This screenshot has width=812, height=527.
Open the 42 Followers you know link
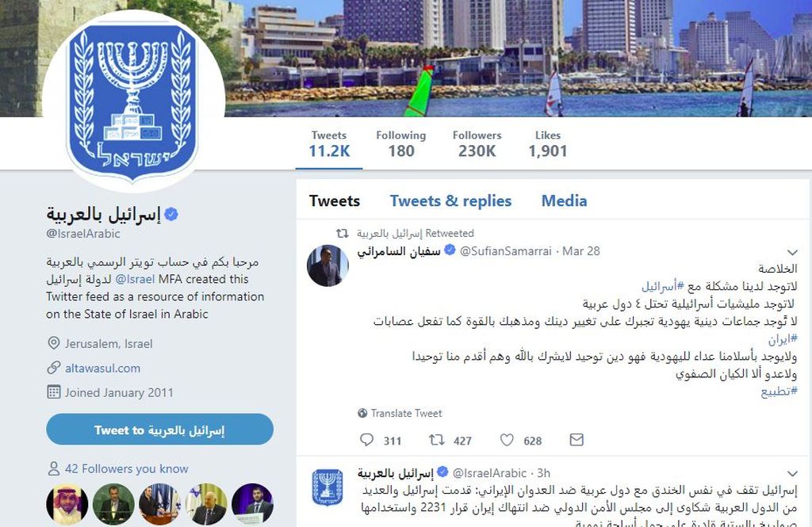coord(126,468)
